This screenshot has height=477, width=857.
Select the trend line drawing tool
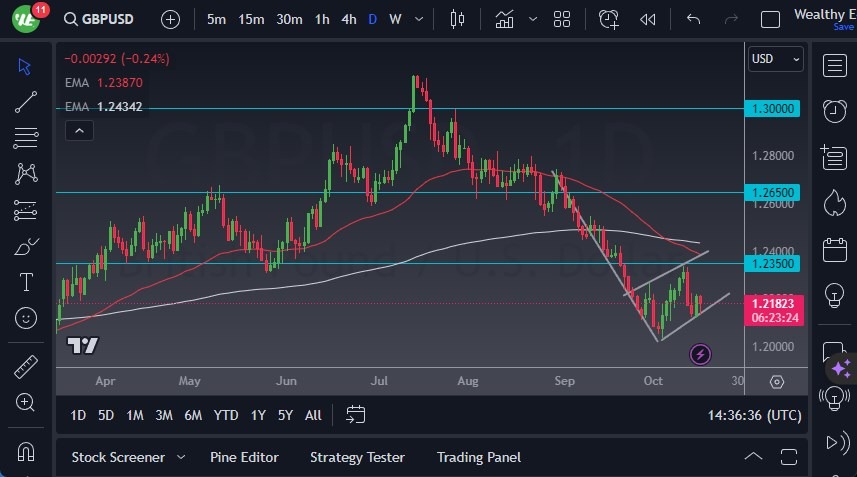26,101
